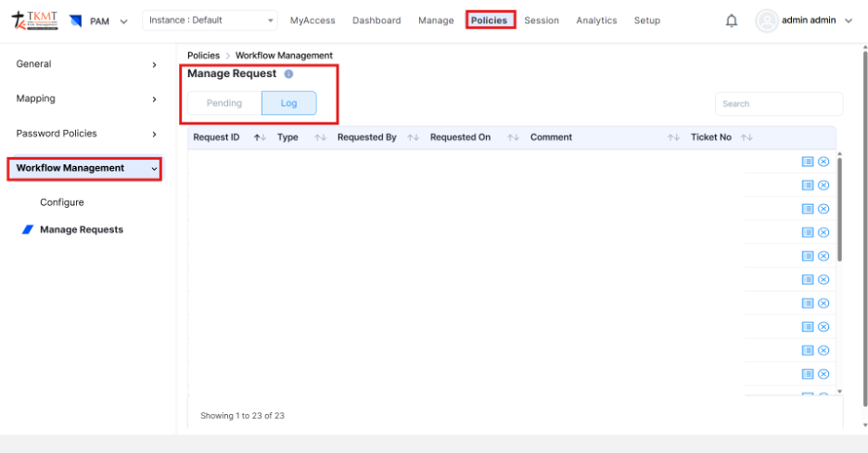Sort by the Ticket No column arrows
868x453 pixels.
coord(747,137)
